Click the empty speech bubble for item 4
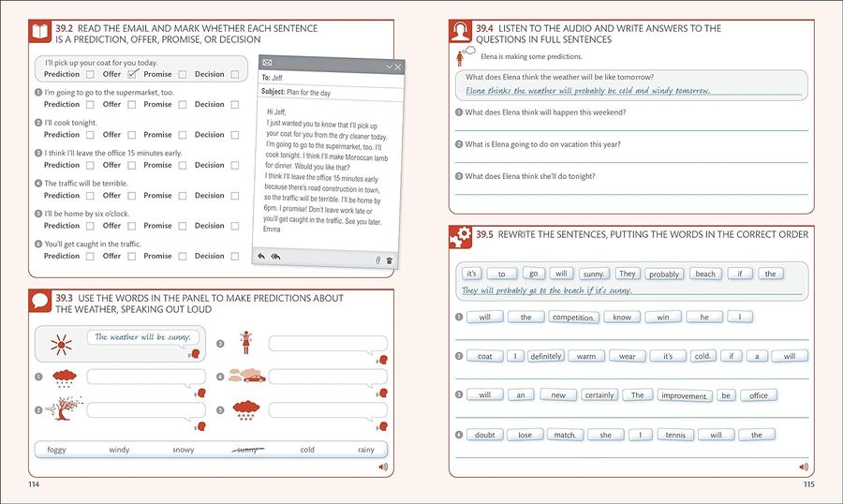Screen dimensions: 843x504 point(328,377)
